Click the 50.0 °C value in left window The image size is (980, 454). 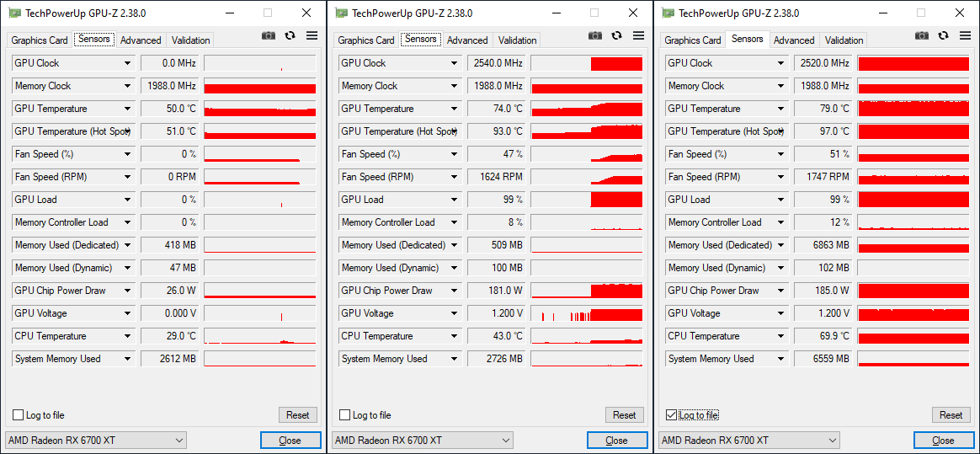[169, 109]
